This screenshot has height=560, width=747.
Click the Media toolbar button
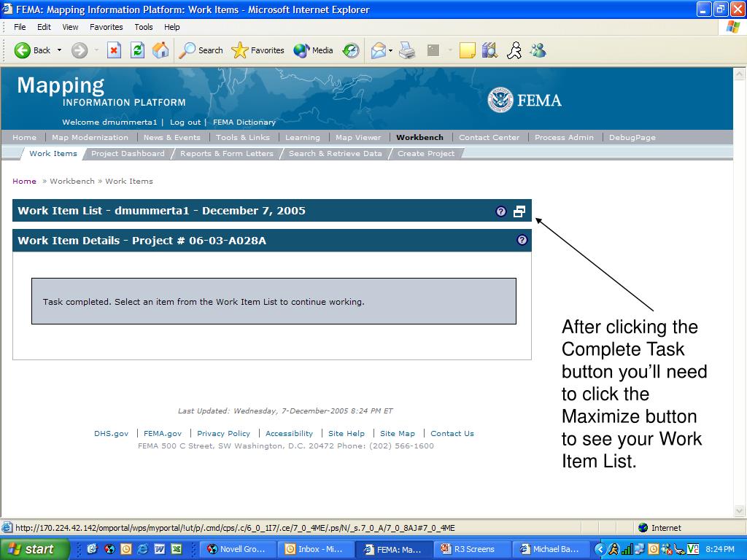click(x=313, y=50)
